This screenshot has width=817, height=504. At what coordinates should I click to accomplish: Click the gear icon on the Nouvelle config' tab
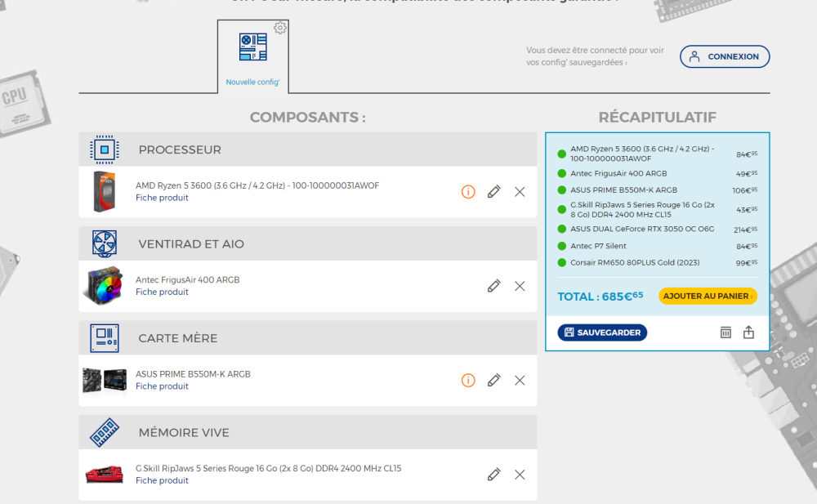280,28
